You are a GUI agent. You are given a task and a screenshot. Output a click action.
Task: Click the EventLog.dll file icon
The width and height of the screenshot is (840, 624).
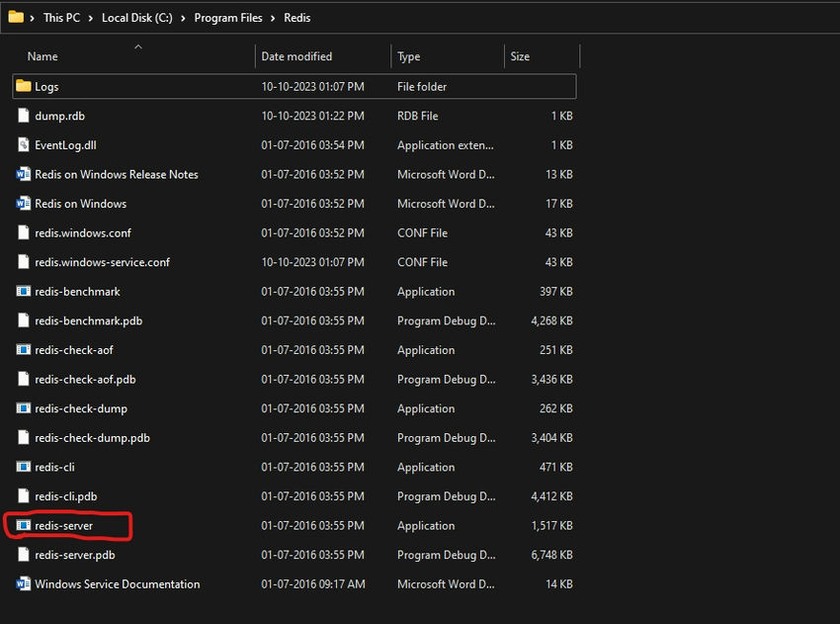23,144
